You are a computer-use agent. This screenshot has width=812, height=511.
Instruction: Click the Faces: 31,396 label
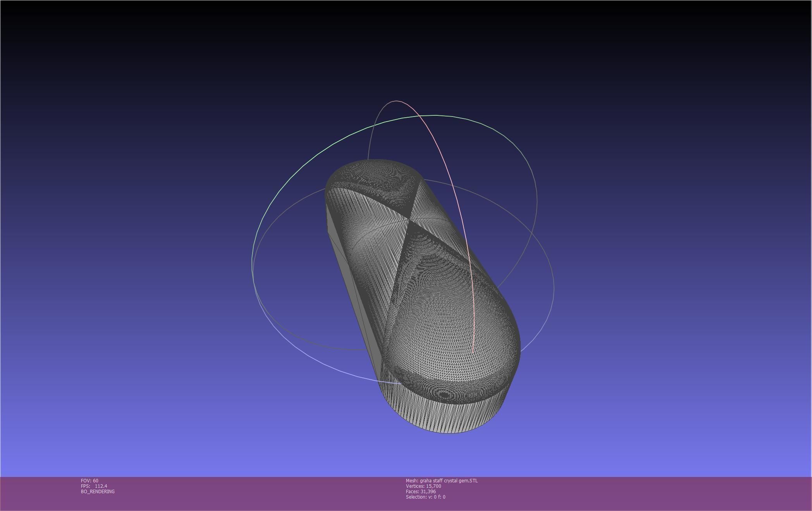click(x=421, y=492)
